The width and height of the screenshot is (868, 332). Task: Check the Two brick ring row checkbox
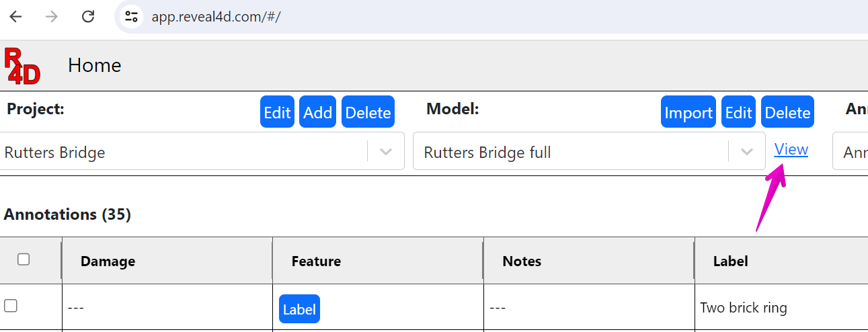[x=11, y=306]
